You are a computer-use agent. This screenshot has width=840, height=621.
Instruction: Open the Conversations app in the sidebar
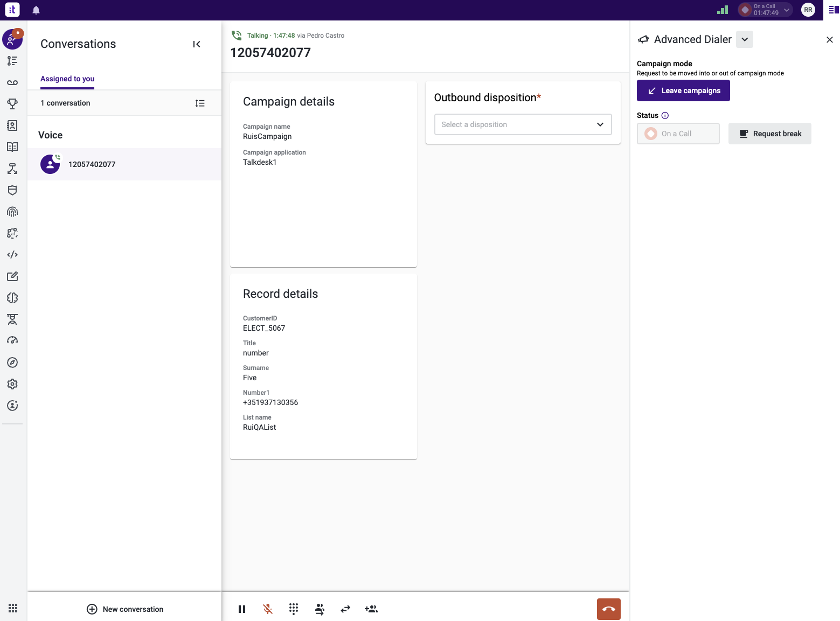click(12, 39)
